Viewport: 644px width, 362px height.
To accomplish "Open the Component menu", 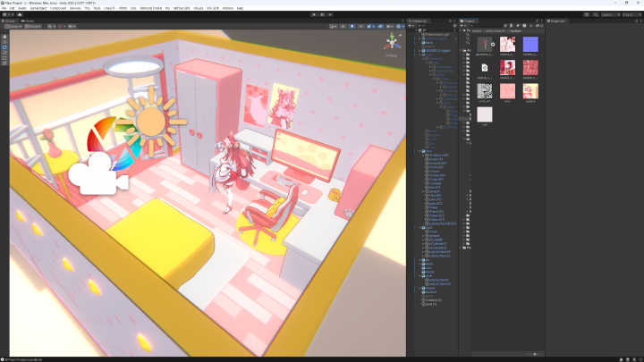I will pos(59,8).
